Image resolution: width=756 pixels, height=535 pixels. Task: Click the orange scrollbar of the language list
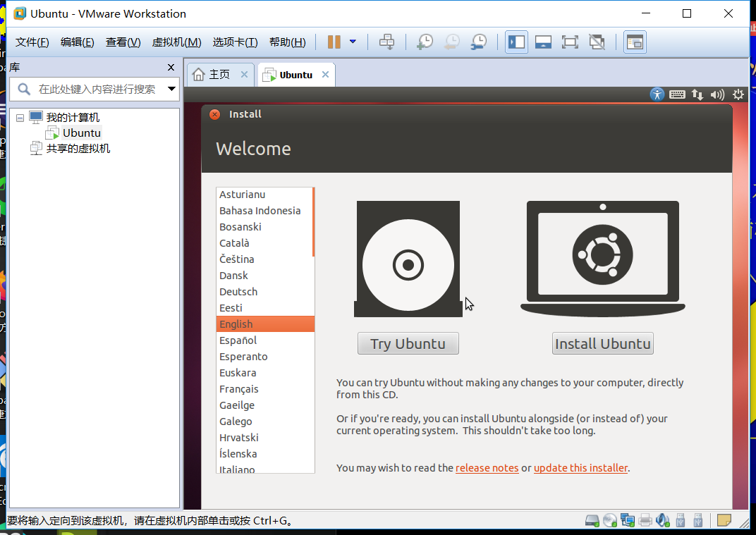point(313,222)
